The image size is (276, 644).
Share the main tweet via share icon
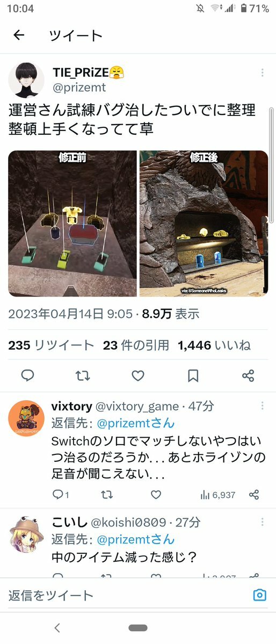point(248,375)
